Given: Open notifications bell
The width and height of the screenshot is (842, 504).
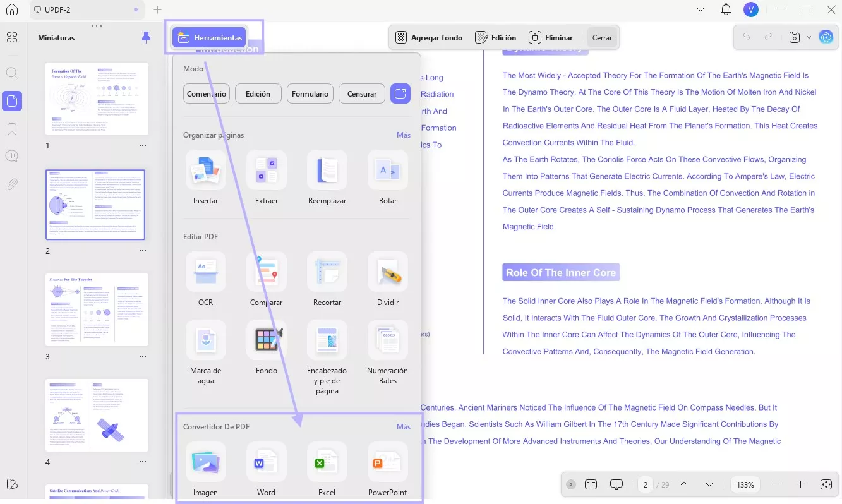Looking at the screenshot, I should [x=726, y=9].
